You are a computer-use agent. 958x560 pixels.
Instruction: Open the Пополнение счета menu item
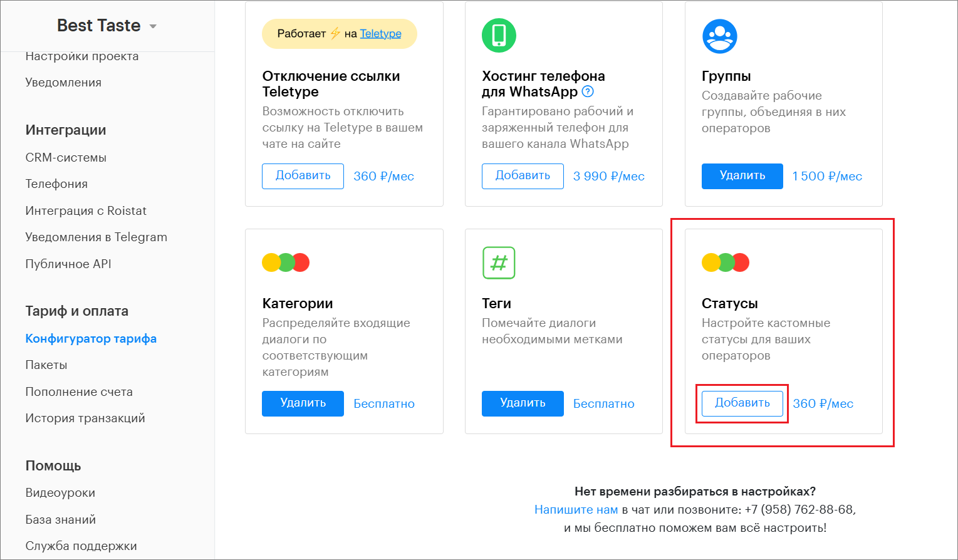[79, 392]
